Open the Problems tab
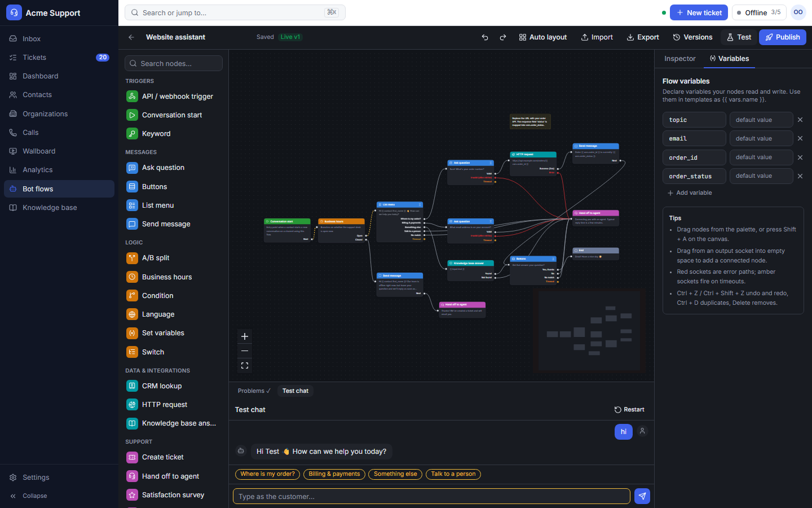The width and height of the screenshot is (812, 508). click(x=254, y=391)
